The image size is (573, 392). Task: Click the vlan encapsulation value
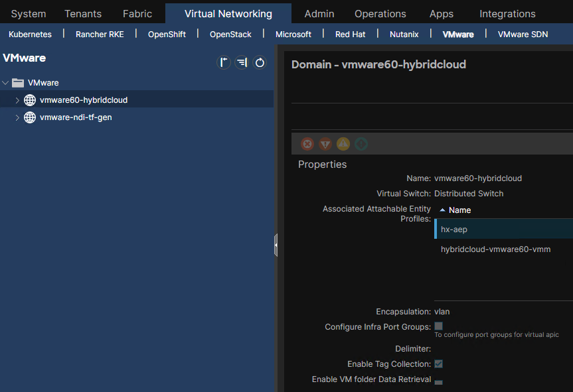(442, 312)
